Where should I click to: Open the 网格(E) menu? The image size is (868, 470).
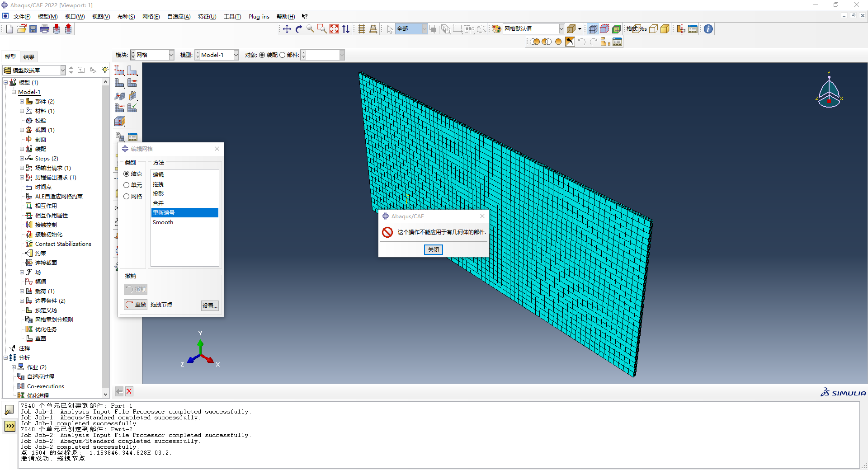pos(151,17)
